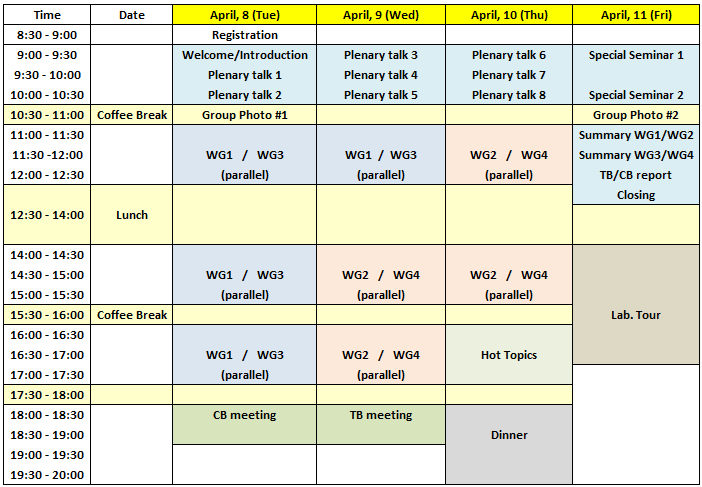The width and height of the screenshot is (702, 487).
Task: Click the April, 8 (Tue) column header
Action: click(x=245, y=15)
